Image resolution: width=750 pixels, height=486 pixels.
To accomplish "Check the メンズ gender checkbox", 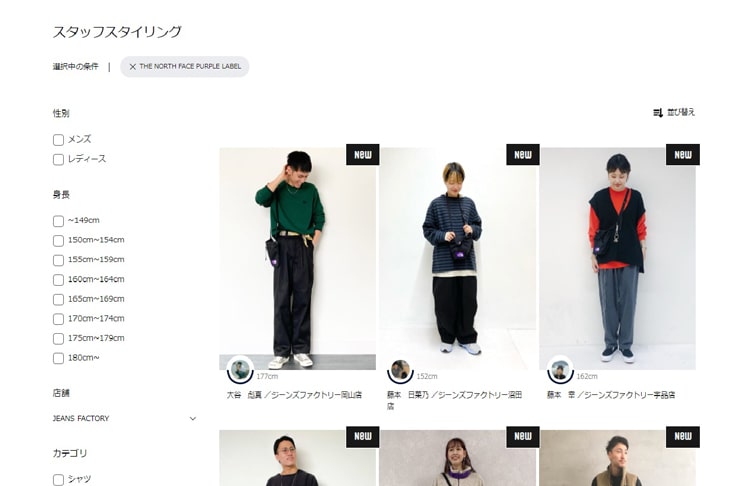I will pyautogui.click(x=58, y=140).
